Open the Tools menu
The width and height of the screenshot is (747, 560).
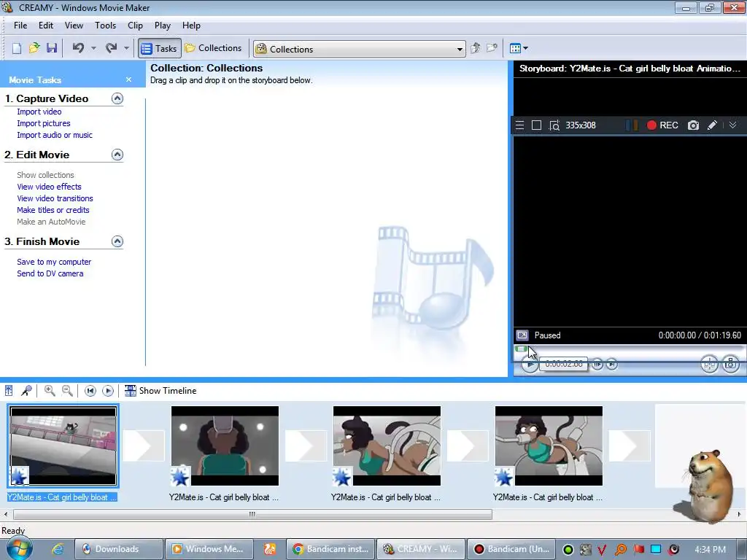coord(105,26)
